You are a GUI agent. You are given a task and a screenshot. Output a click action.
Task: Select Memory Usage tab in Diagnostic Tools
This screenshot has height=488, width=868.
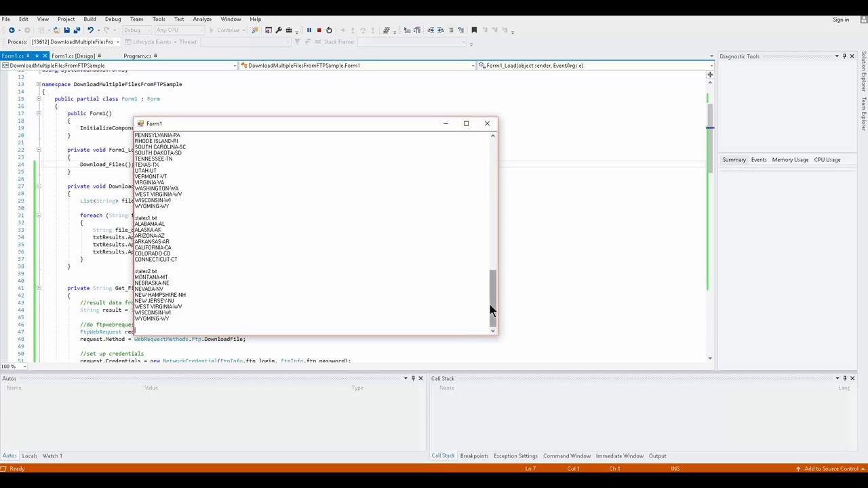click(x=790, y=159)
